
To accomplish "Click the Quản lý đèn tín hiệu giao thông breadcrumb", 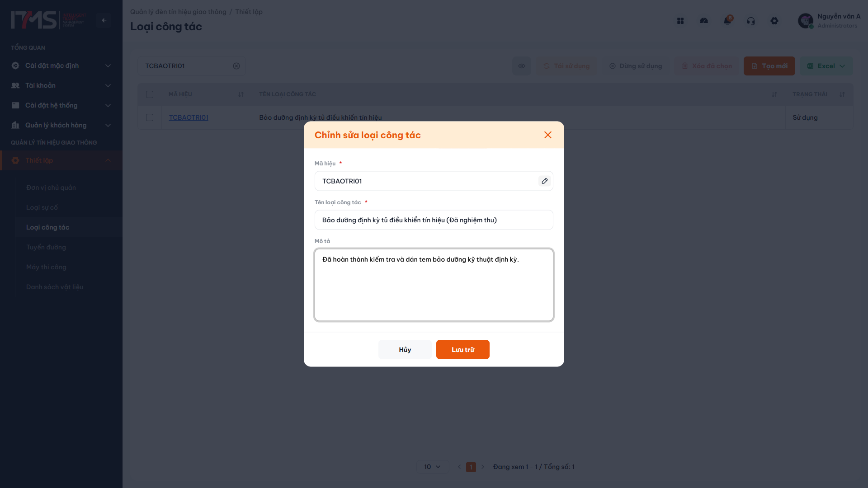I will pyautogui.click(x=178, y=12).
